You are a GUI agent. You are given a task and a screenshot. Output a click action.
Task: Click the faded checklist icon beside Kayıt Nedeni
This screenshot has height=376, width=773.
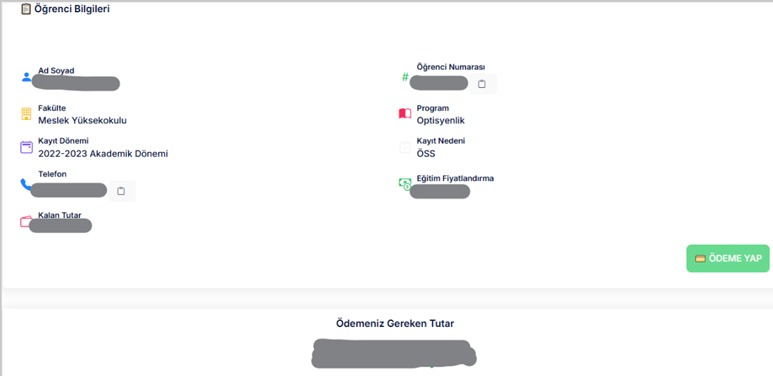(x=405, y=147)
